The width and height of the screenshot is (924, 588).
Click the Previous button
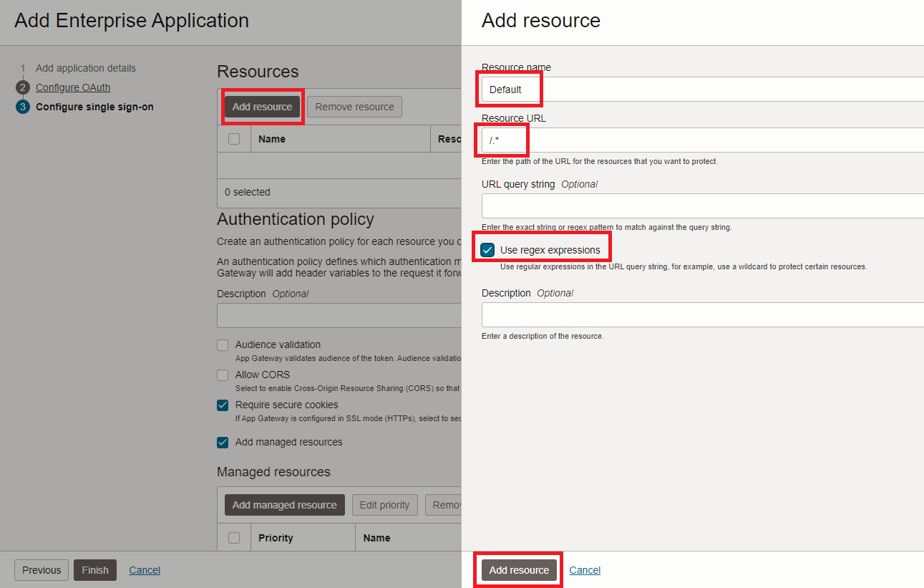pos(42,570)
